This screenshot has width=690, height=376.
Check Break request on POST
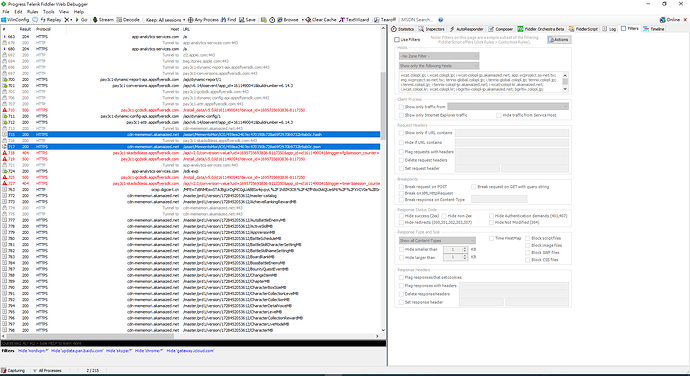[x=401, y=187]
